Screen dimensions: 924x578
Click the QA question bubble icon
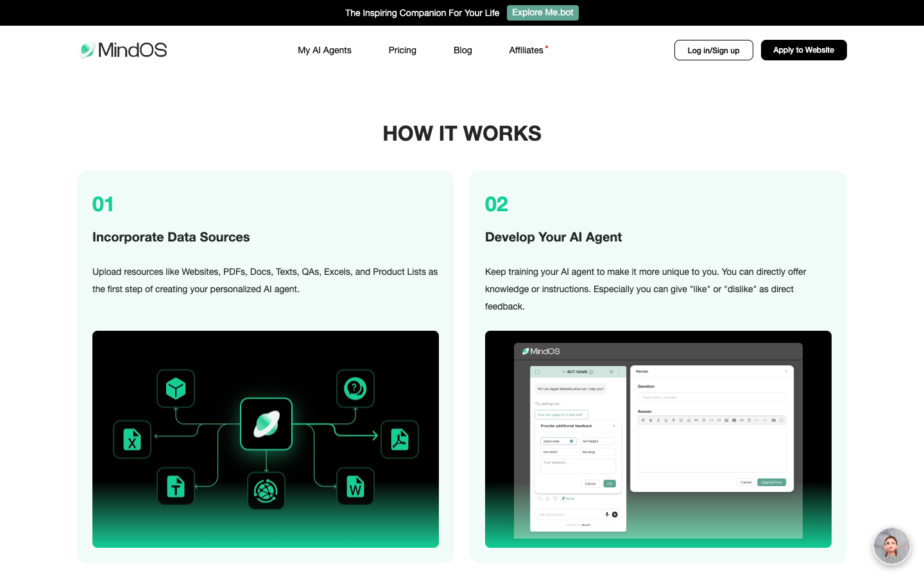(x=355, y=389)
